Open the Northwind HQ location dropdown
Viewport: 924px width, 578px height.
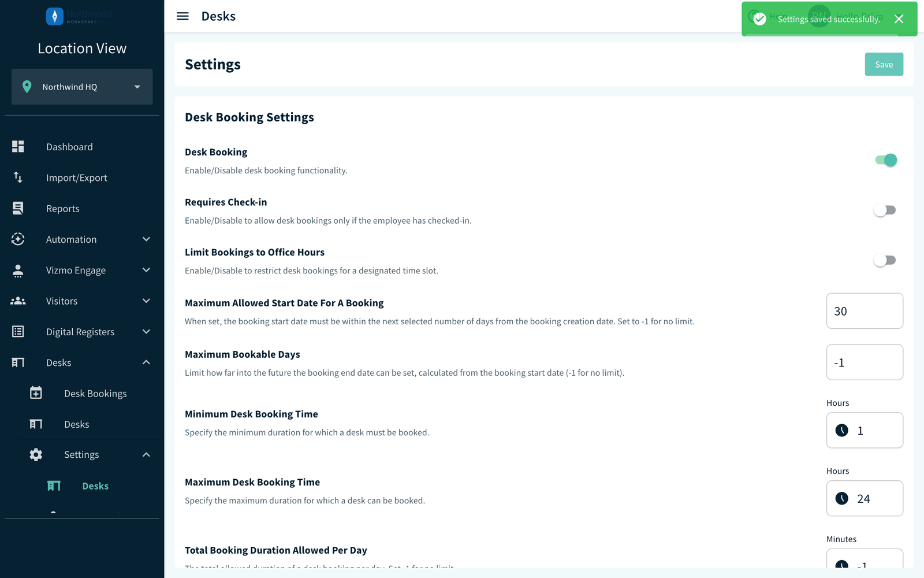[x=82, y=87]
